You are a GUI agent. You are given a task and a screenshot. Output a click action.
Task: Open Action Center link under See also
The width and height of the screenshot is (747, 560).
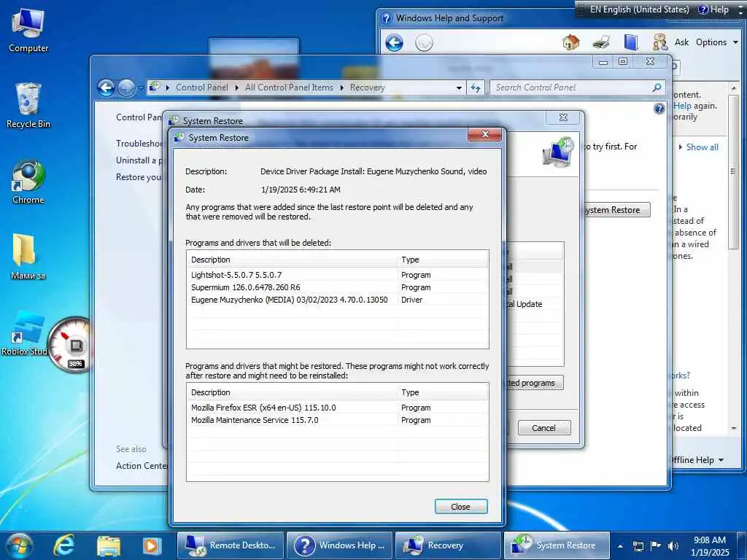point(142,466)
